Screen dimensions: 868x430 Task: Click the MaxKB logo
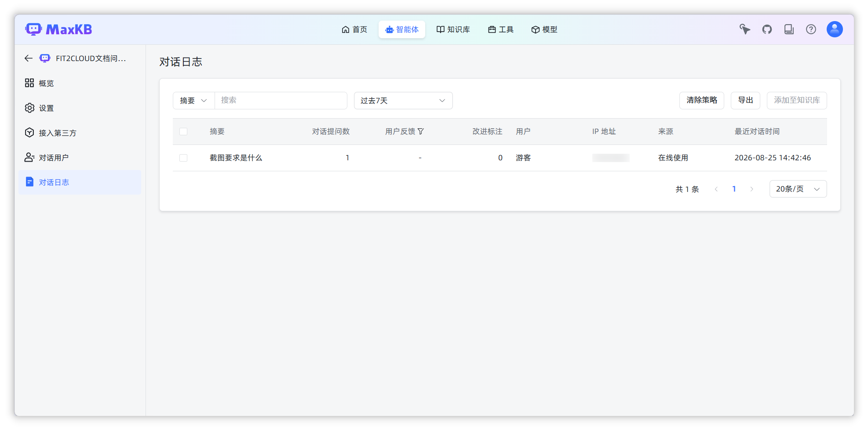58,29
